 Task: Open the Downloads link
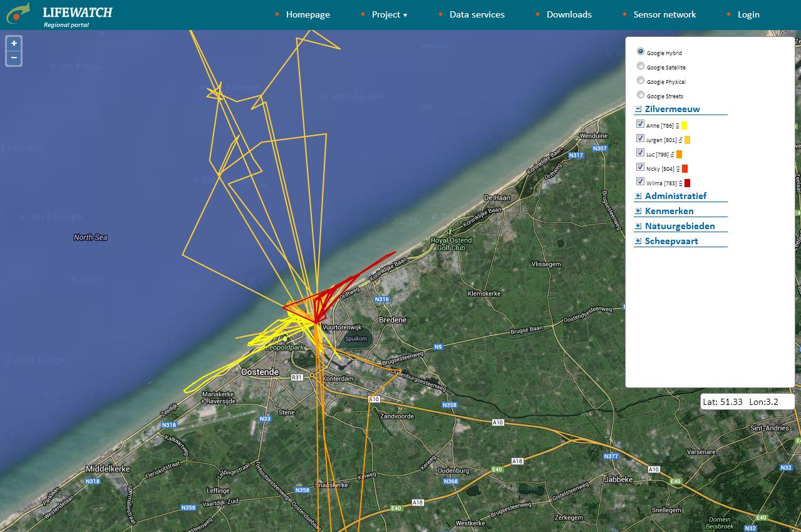pos(569,14)
